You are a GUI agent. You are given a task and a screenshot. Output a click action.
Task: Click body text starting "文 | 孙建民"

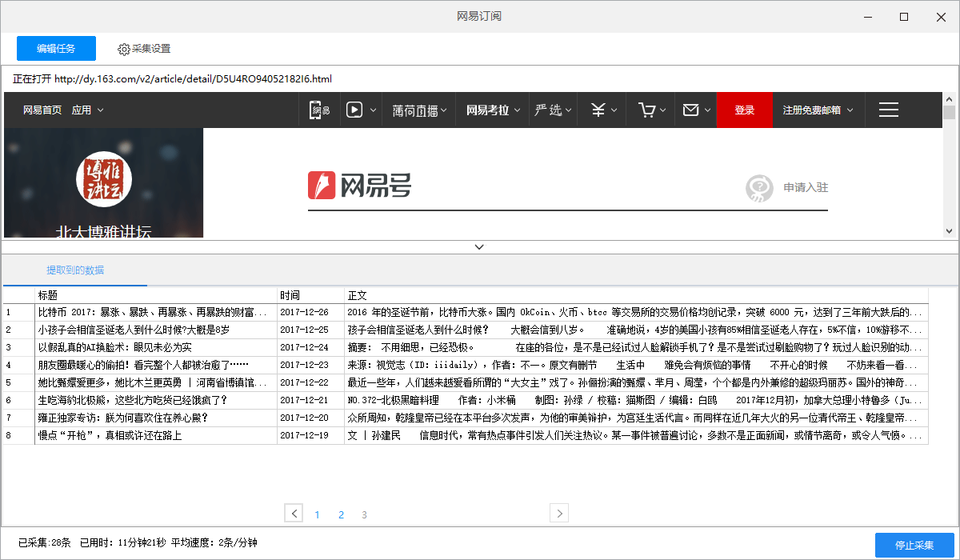[x=636, y=435]
